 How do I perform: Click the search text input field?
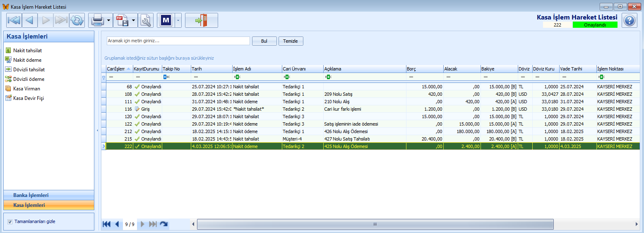click(x=178, y=41)
